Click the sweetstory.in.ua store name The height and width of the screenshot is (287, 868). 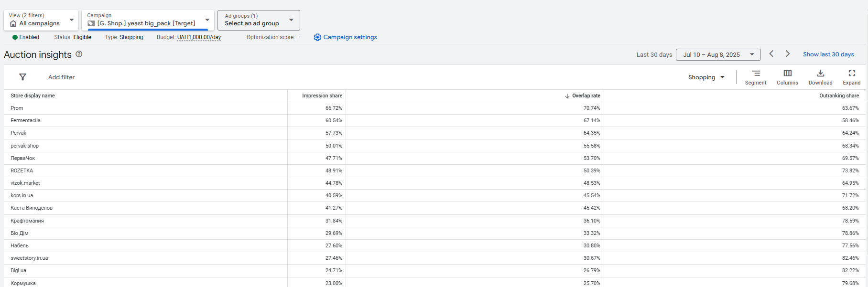(29, 258)
